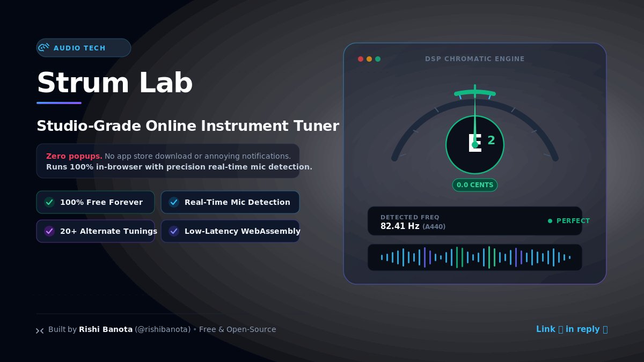Click the red Zero popups. text

[74, 156]
